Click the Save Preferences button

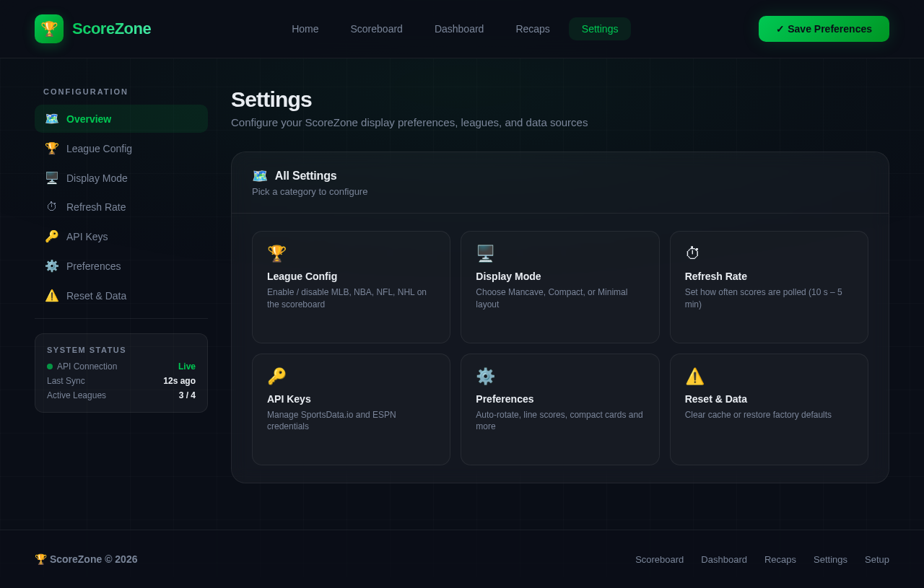point(824,29)
